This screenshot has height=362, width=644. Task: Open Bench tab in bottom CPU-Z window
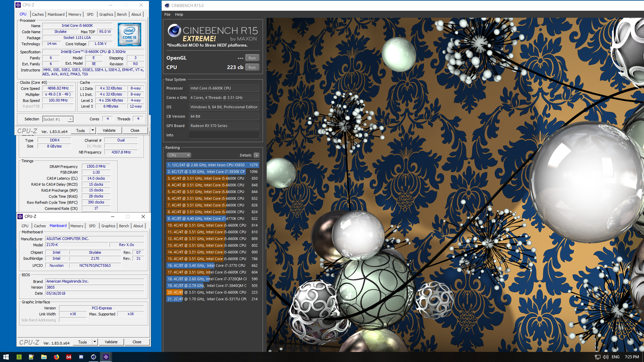pos(124,226)
